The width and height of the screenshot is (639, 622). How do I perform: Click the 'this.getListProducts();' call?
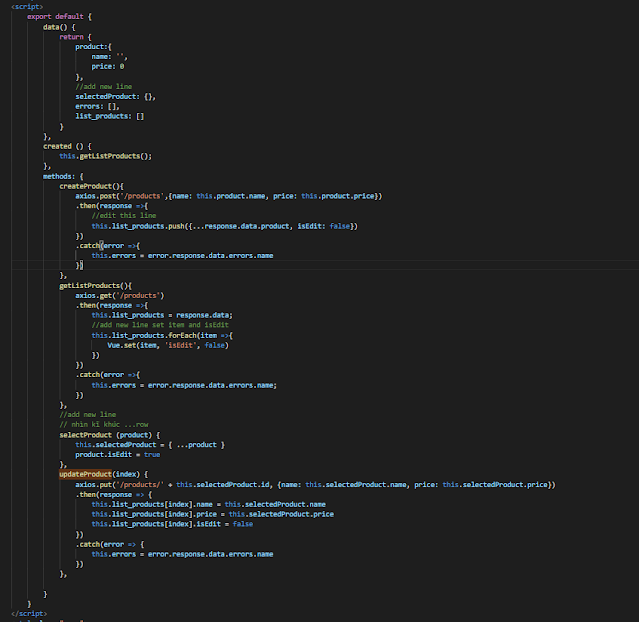[x=105, y=156]
